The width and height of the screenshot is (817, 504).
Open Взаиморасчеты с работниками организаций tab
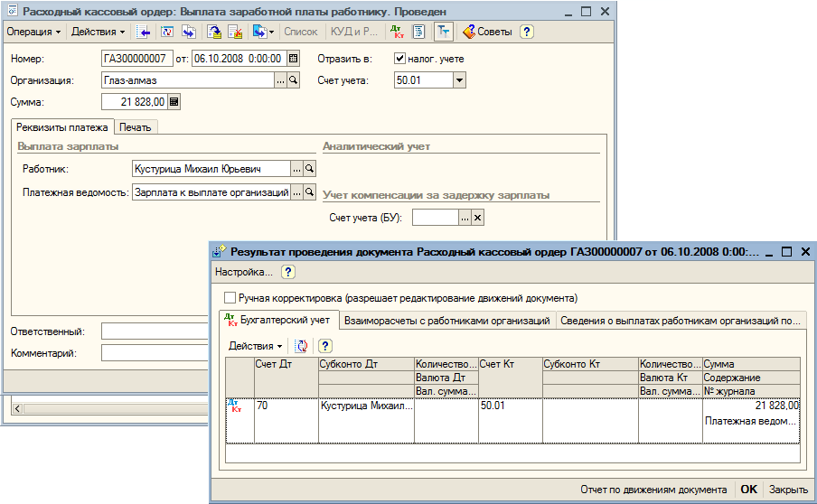447,321
